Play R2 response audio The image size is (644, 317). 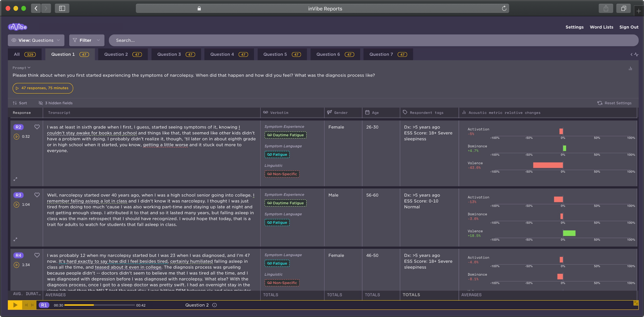(x=16, y=137)
